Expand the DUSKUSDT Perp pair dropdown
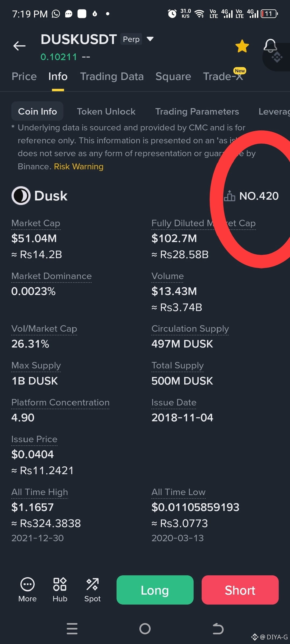This screenshot has height=644, width=290. point(150,39)
